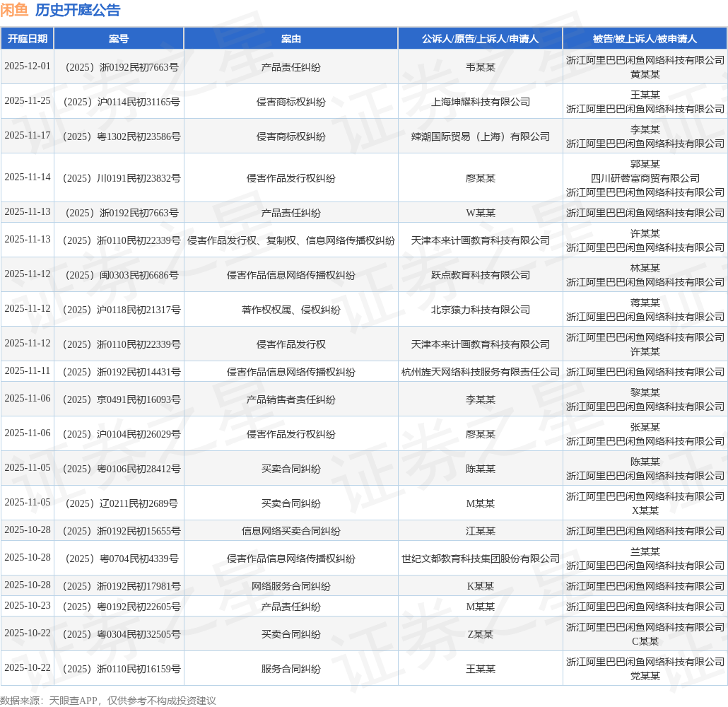Screen dimensions: 728x707
Task: Select case number 粤0192民初22605号
Action: pos(122,607)
